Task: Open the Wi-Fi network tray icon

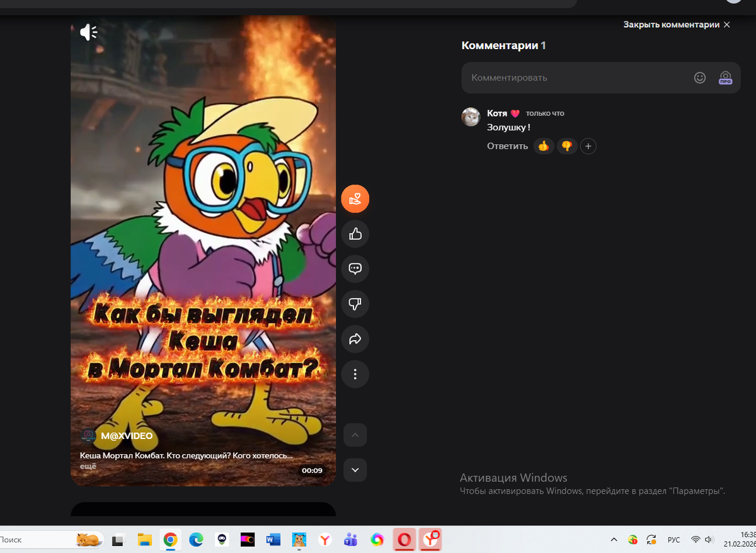Action: [x=696, y=540]
